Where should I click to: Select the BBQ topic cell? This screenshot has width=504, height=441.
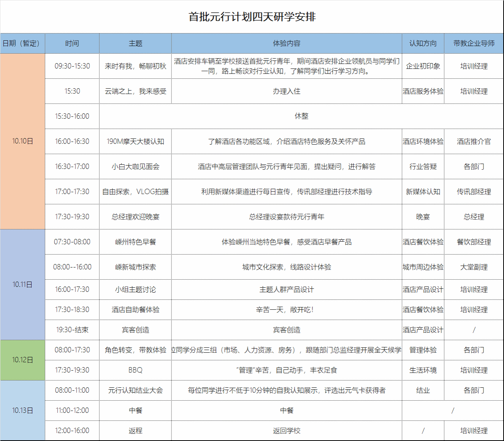coord(135,370)
